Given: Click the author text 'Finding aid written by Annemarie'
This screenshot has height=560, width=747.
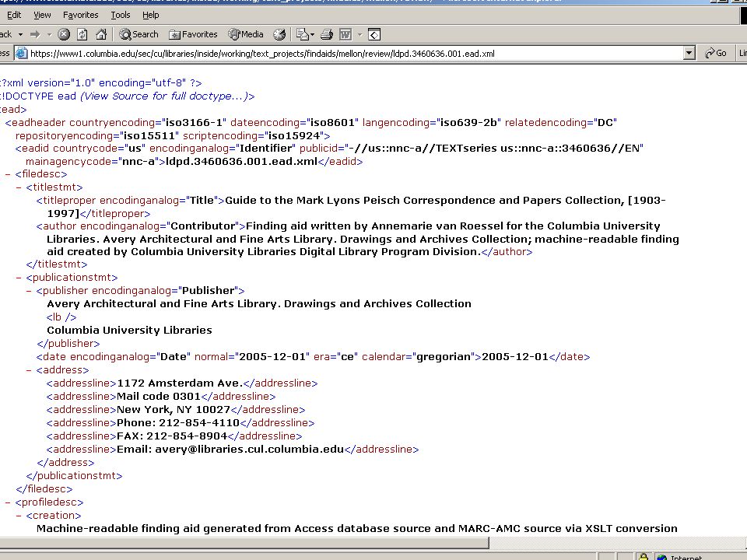Looking at the screenshot, I should (x=335, y=226).
